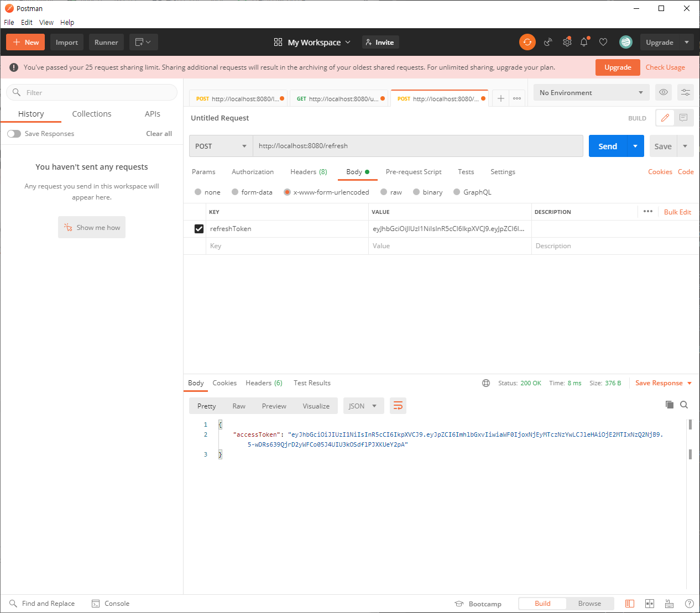Viewport: 700px width, 613px height.
Task: Expand the Upgrade dropdown arrow in header
Action: click(687, 42)
